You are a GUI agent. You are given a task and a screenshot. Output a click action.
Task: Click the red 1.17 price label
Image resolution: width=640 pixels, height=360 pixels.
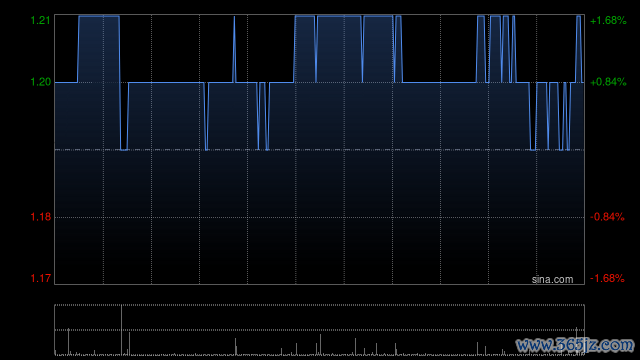coord(40,278)
